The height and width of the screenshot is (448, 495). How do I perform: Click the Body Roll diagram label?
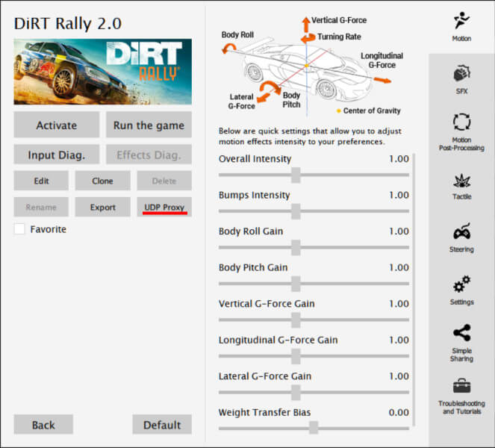tap(237, 35)
